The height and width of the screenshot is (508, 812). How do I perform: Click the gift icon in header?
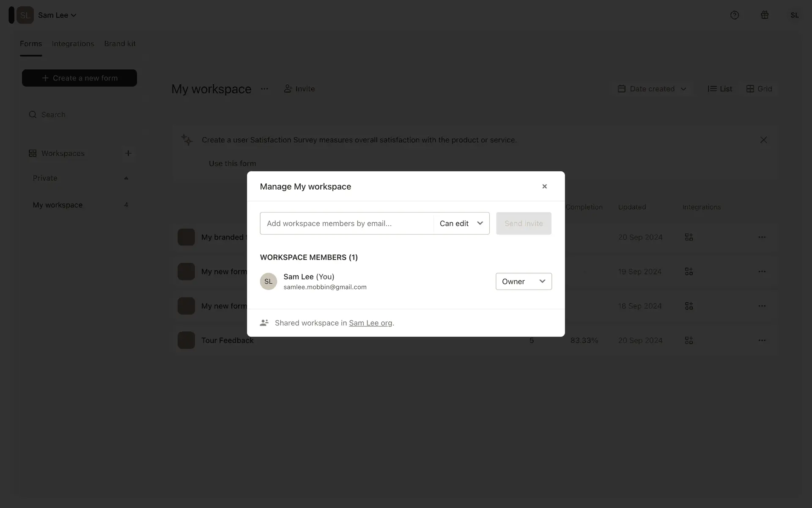[765, 15]
